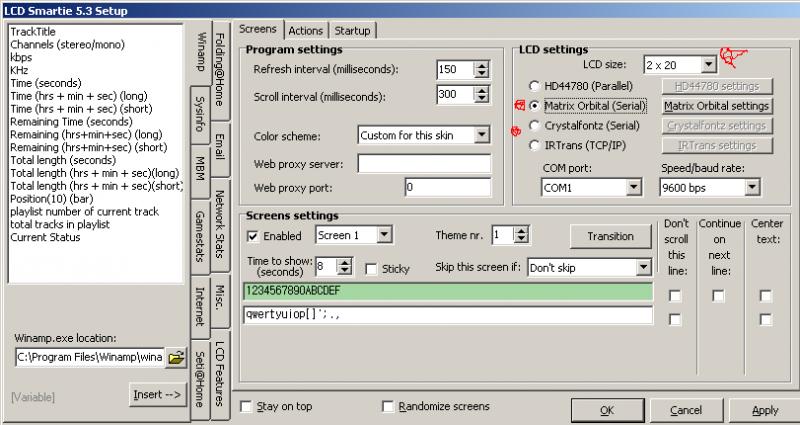The height and width of the screenshot is (425, 800).
Task: Decrease the Scroll interval with down arrow
Action: pyautogui.click(x=482, y=99)
